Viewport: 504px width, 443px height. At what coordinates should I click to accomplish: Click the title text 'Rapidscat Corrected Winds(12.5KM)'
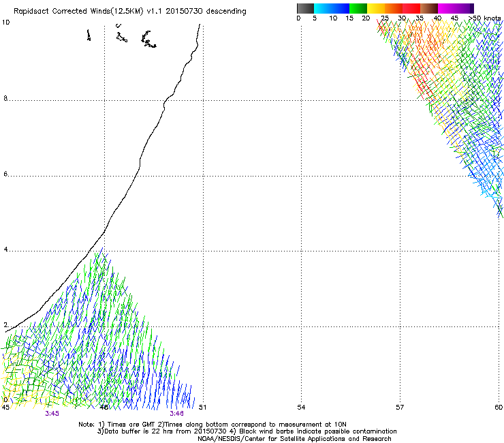[78, 12]
